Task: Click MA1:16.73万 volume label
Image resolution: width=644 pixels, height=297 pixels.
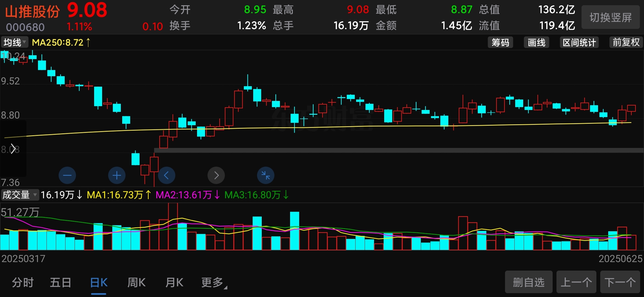Action: pos(119,195)
